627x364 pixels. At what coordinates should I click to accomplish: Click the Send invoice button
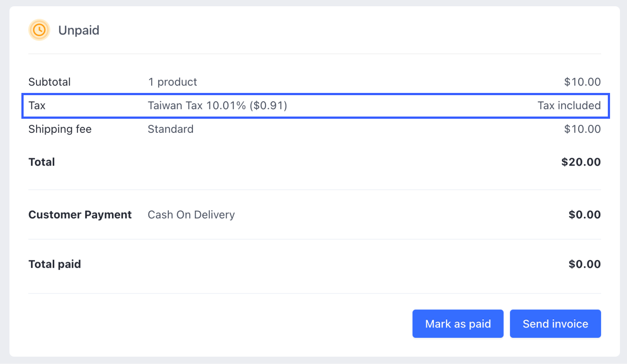click(x=555, y=323)
